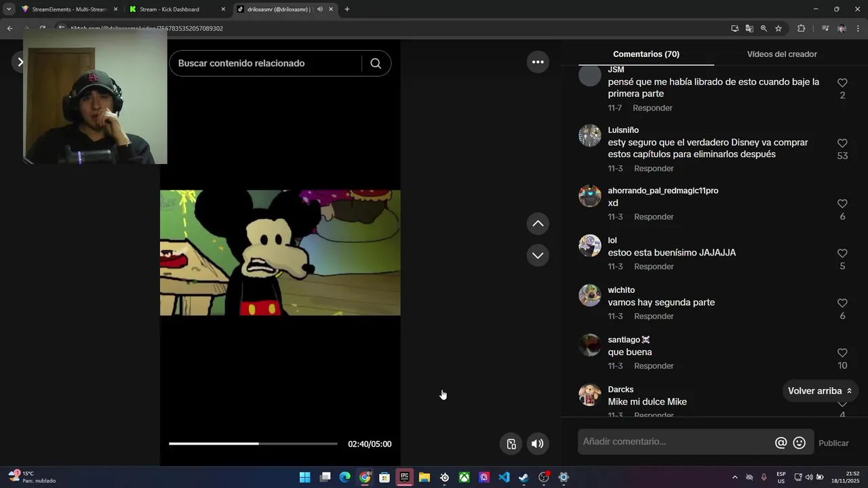Open Microsoft Edge from taskbar
This screenshot has height=488, width=868.
(x=344, y=477)
